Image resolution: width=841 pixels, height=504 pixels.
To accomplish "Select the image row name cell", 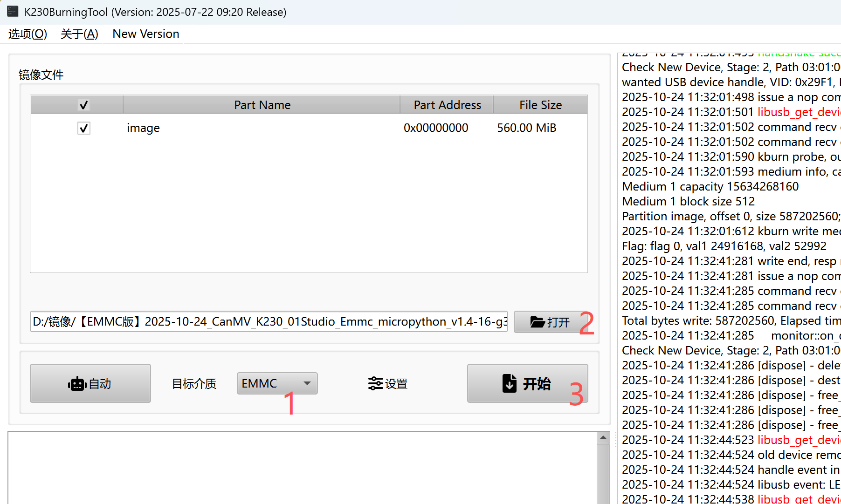I will coord(143,128).
